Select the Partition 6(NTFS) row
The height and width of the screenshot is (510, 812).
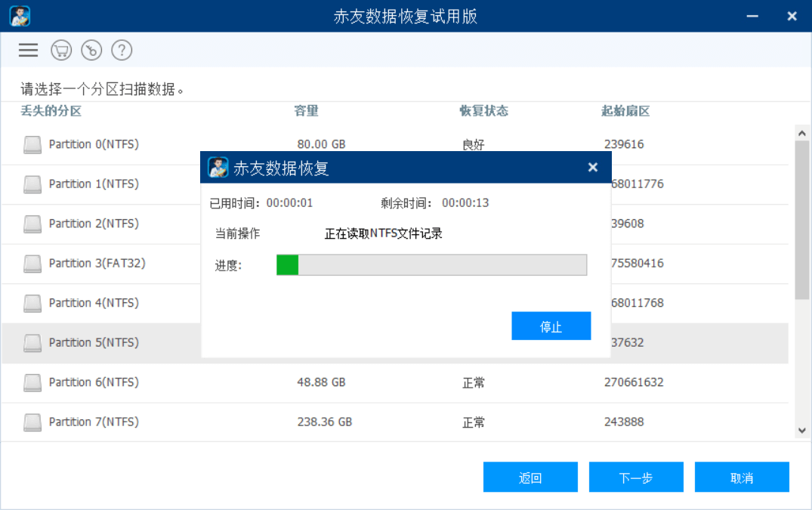pos(395,382)
